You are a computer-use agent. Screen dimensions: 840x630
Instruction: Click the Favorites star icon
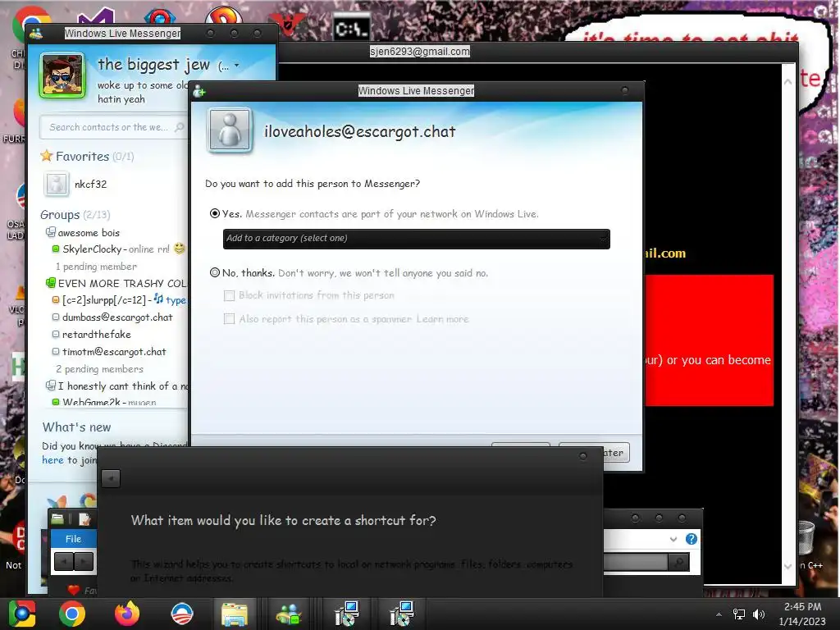tap(47, 156)
